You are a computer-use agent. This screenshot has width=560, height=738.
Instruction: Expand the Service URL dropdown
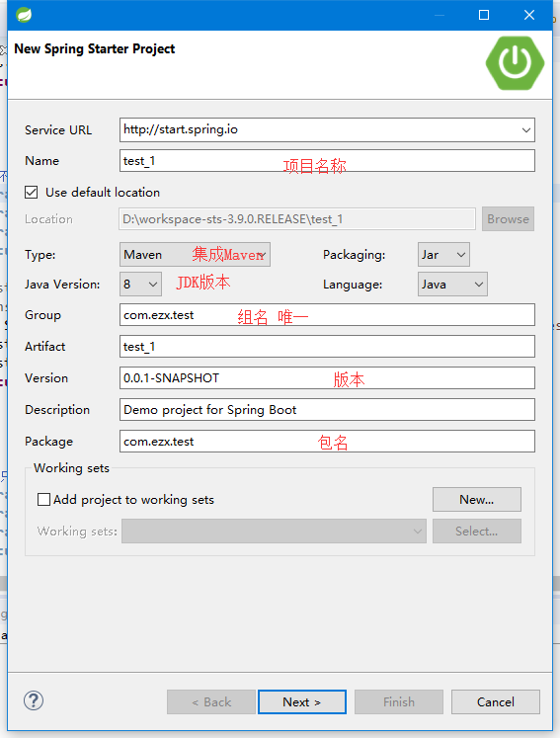[x=526, y=129]
